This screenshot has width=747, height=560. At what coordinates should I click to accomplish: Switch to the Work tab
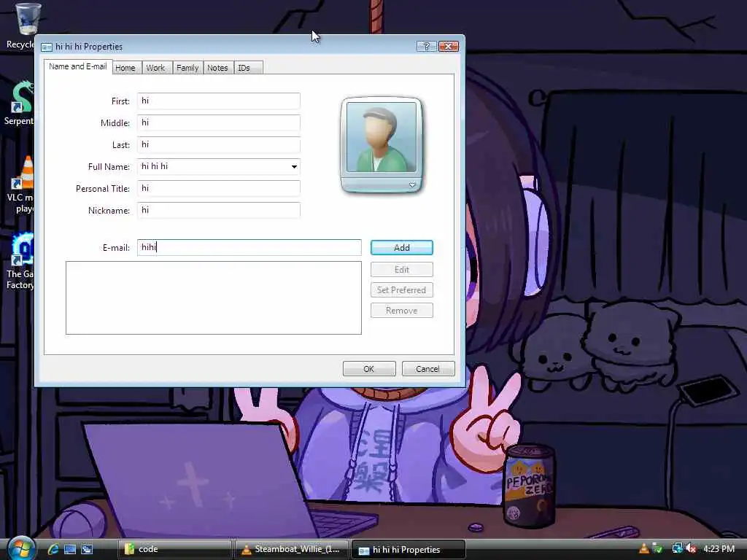pos(155,68)
